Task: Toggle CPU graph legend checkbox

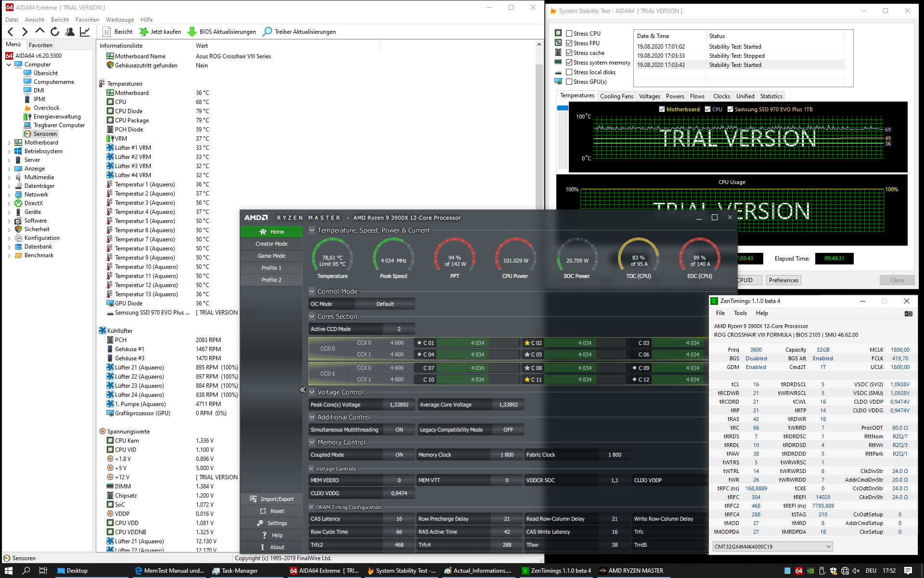Action: click(708, 109)
